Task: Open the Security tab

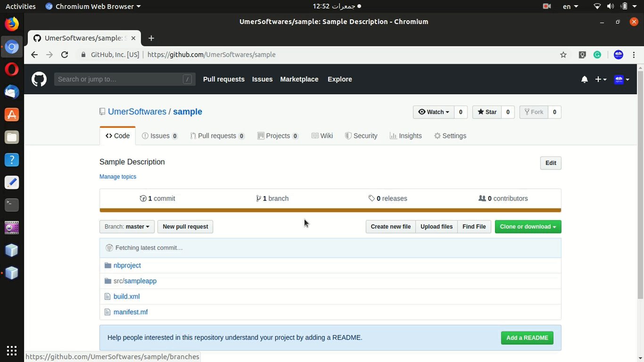Action: [361, 136]
